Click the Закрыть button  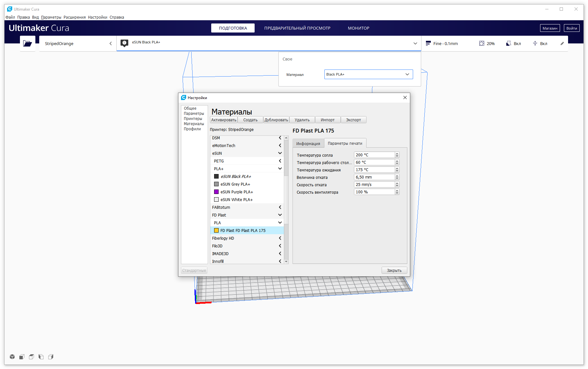click(x=394, y=271)
